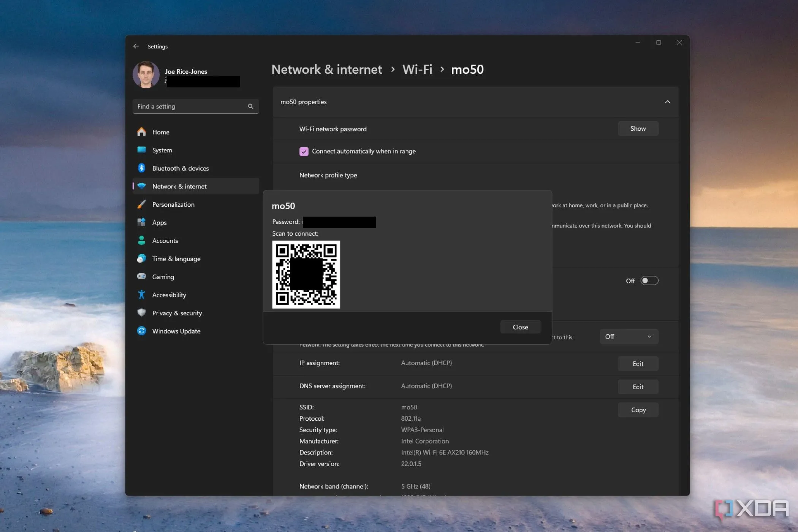Close the mo50 QR code dialog
Screen dimensions: 798x532
coord(520,327)
